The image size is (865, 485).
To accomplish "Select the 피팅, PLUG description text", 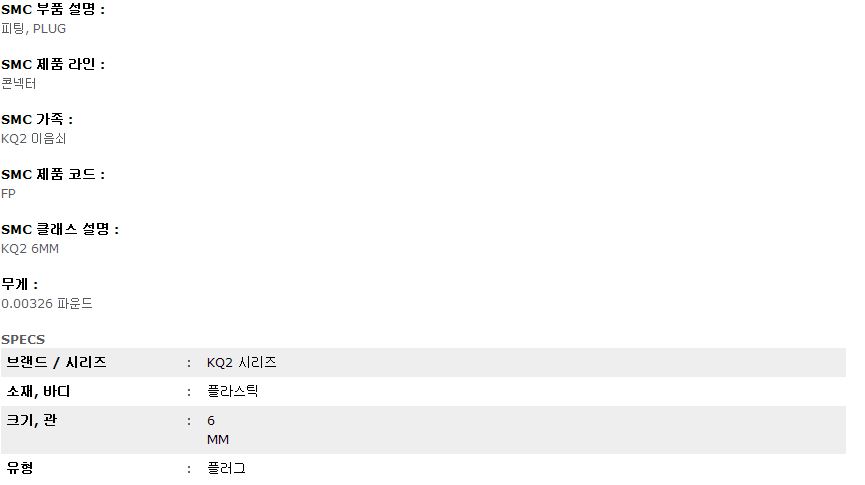I will (34, 29).
